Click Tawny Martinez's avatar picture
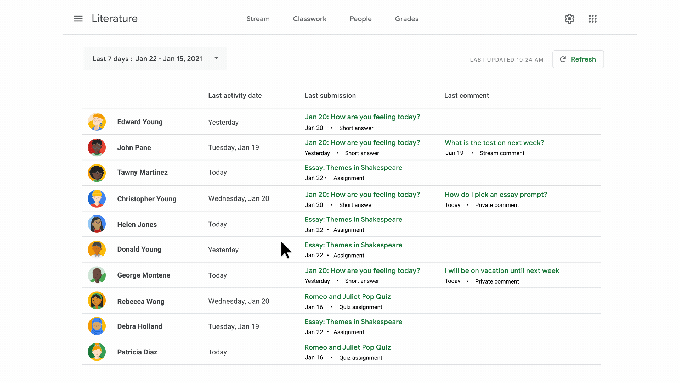The width and height of the screenshot is (680, 383). pyautogui.click(x=97, y=173)
